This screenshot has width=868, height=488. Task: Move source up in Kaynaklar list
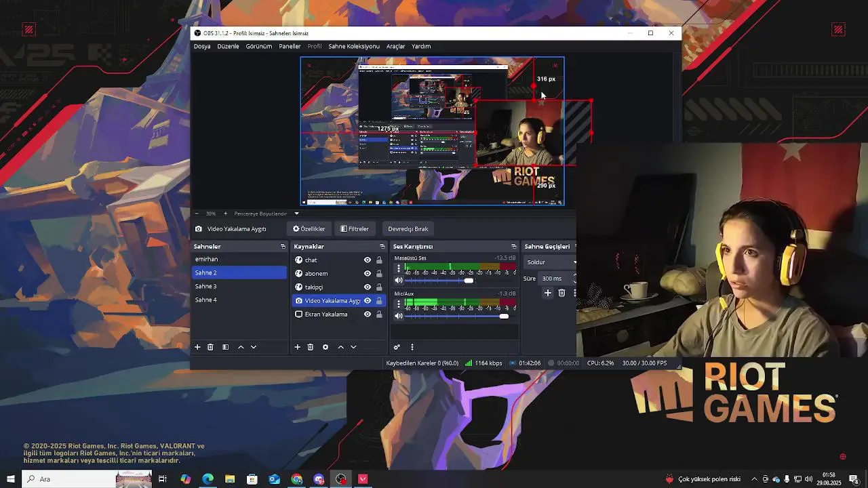pyautogui.click(x=340, y=347)
